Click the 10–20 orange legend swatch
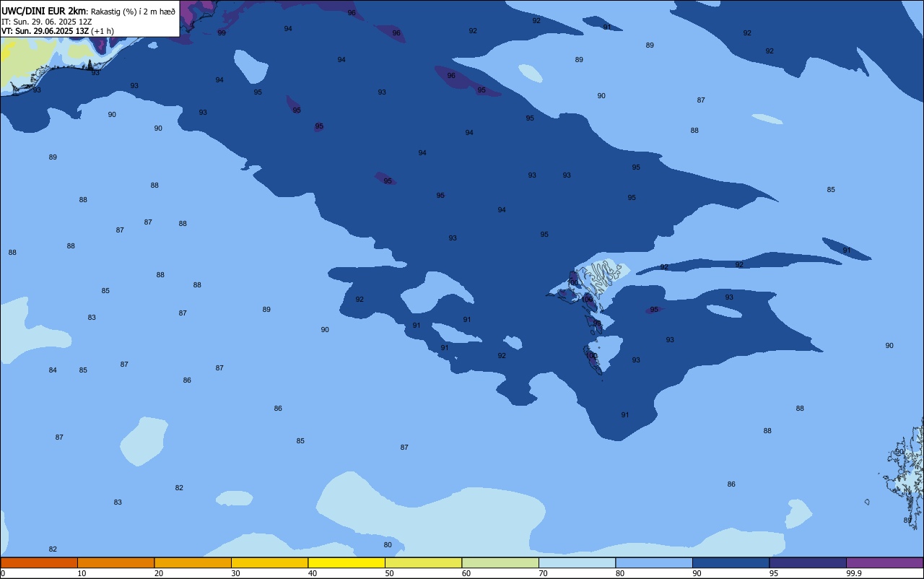The image size is (924, 579). coord(115,562)
